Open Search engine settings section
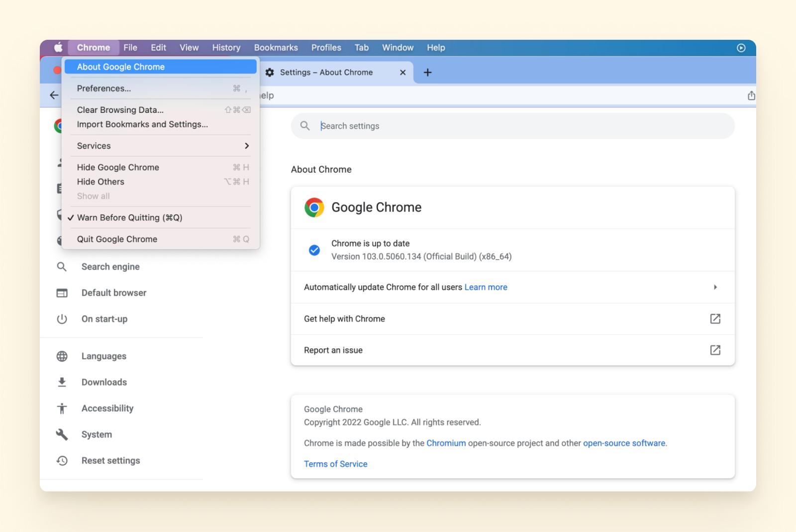This screenshot has height=532, width=796. pyautogui.click(x=110, y=267)
